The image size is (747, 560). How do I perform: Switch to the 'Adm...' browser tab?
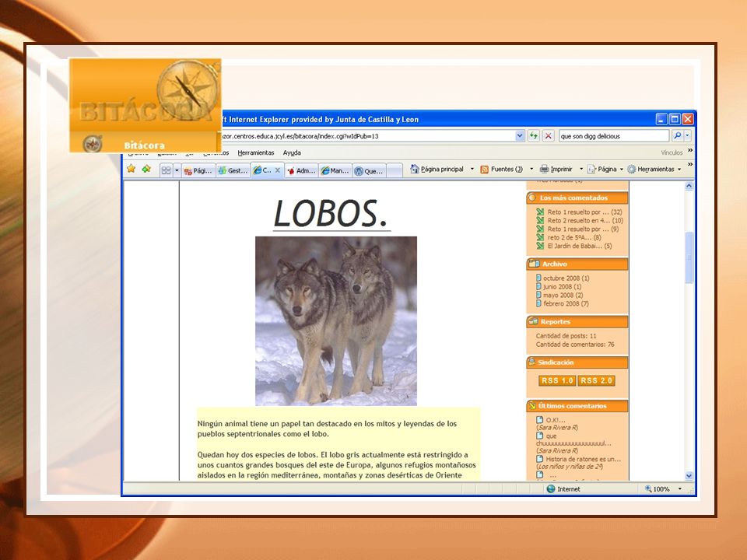click(302, 170)
